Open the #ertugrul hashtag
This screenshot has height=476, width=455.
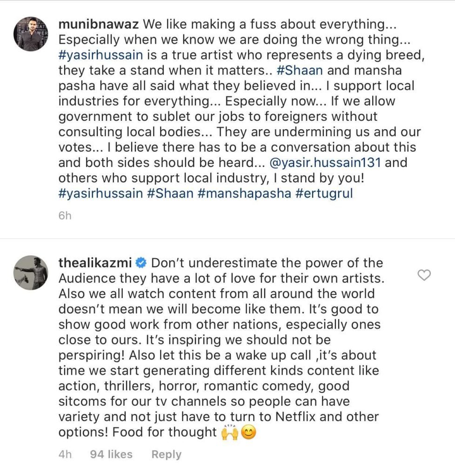click(324, 193)
